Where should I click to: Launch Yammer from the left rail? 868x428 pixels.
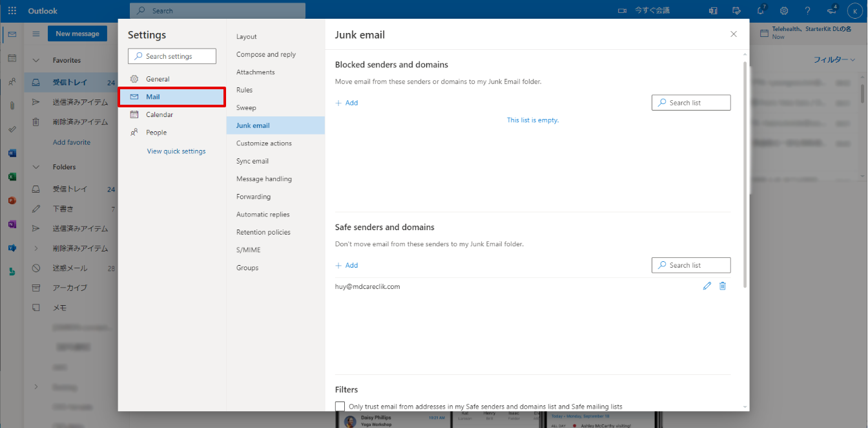pos(12,248)
